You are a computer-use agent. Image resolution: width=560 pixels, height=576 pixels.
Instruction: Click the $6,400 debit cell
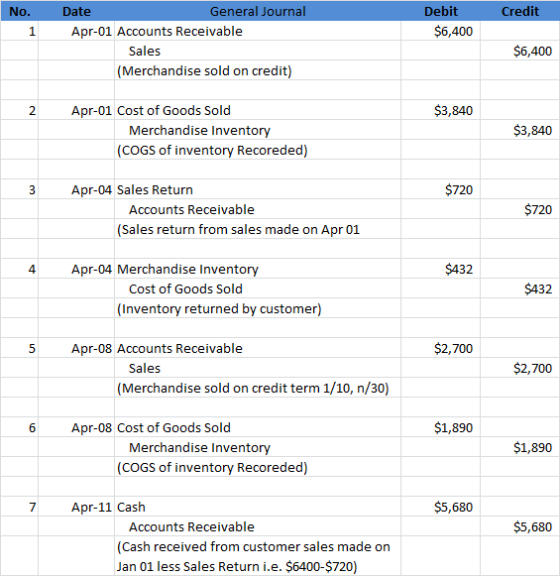click(x=441, y=31)
